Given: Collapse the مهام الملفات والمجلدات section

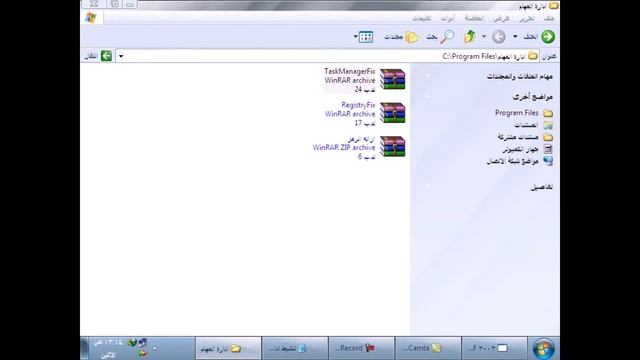Looking at the screenshot, I should pyautogui.click(x=427, y=76).
